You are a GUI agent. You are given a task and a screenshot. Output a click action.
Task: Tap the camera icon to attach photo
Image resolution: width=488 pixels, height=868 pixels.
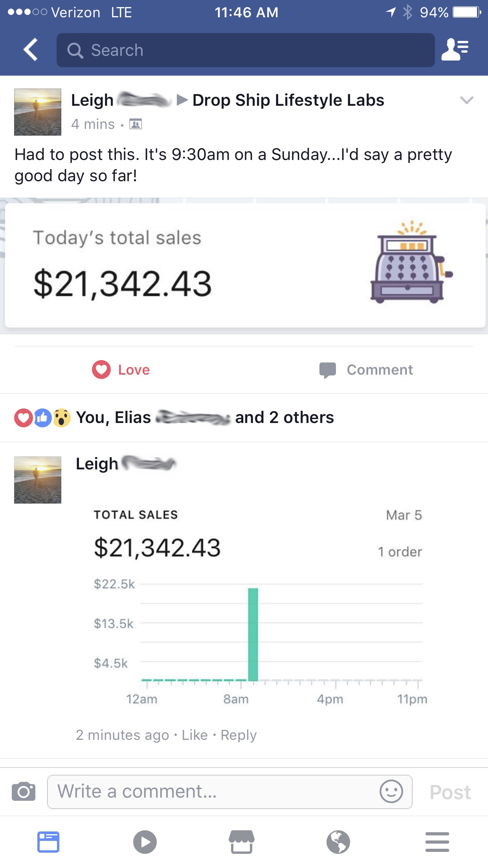point(24,792)
